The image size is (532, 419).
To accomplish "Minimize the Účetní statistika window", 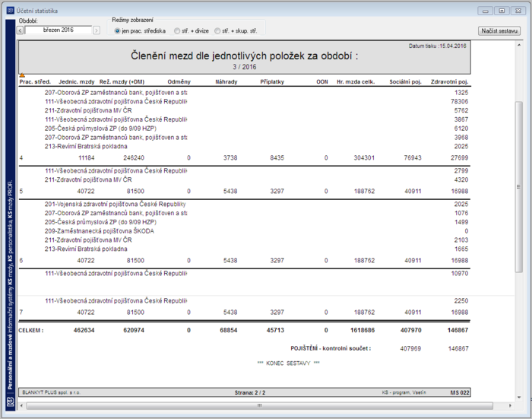I will point(485,11).
